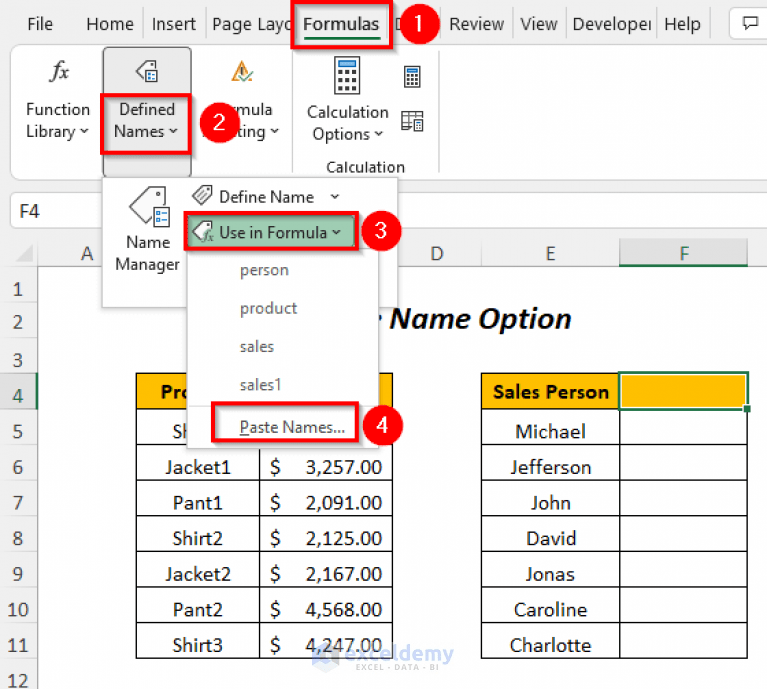Select column A header
This screenshot has width=767, height=689.
[87, 253]
